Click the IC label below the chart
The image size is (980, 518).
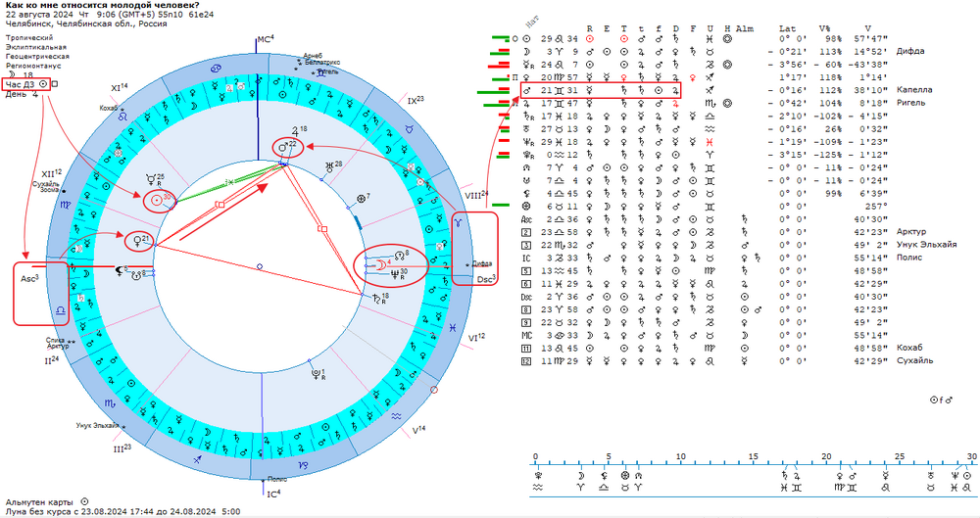pos(274,494)
